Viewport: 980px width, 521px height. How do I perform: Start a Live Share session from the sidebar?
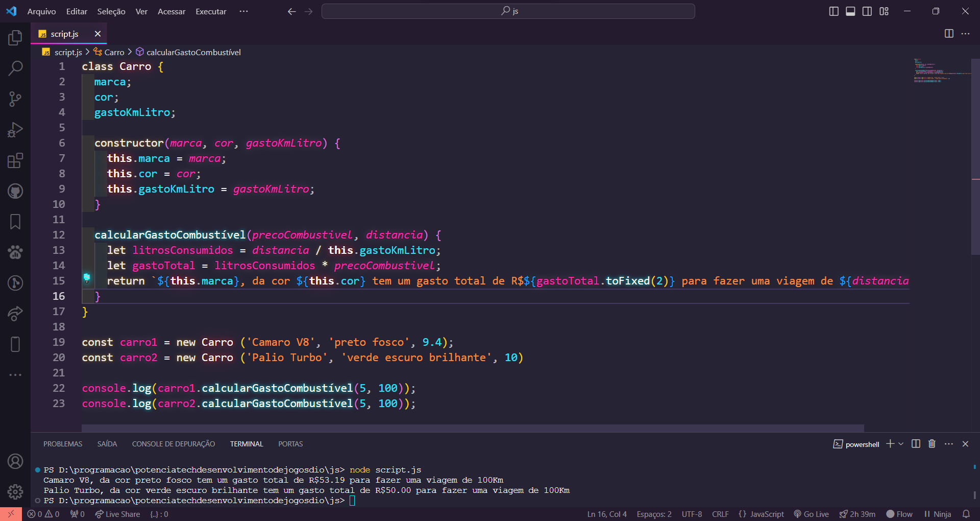tap(15, 313)
